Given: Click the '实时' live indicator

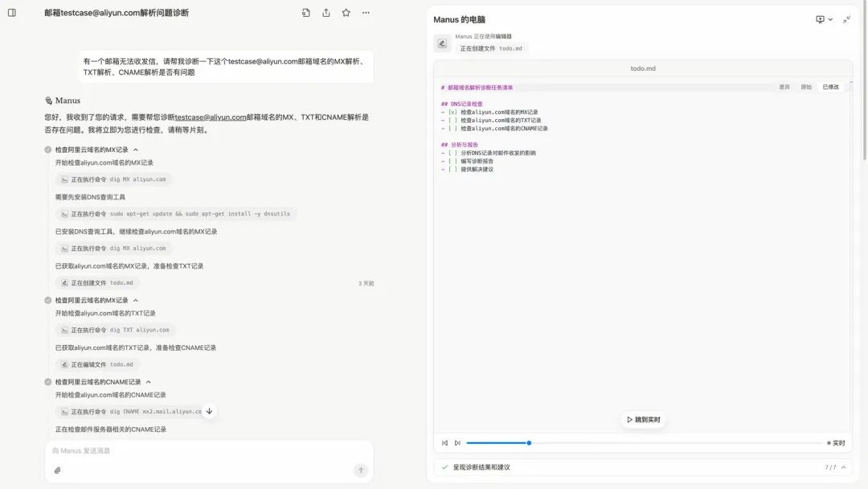Looking at the screenshot, I should coord(836,443).
